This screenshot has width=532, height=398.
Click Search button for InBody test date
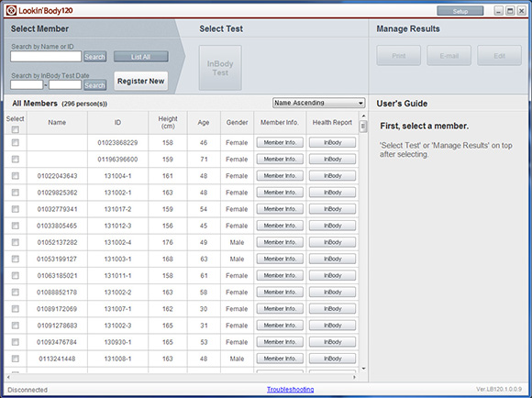(94, 85)
